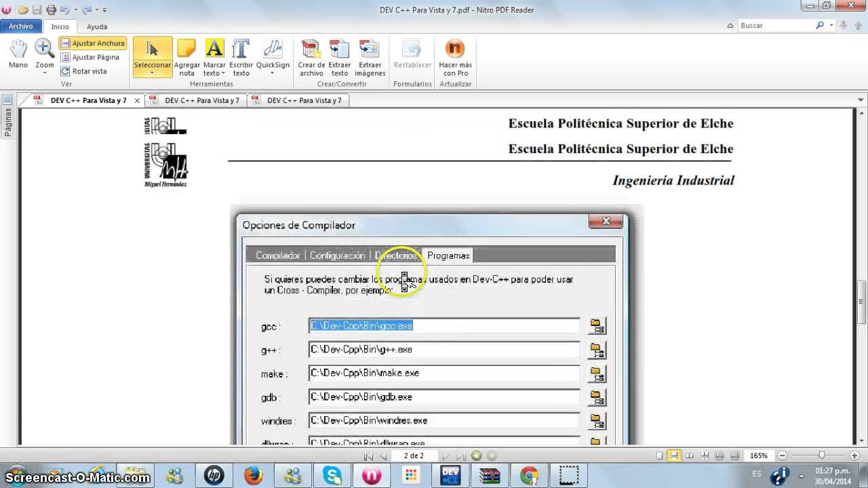Expand the Zoom dropdown arrow
This screenshot has width=868, height=488.
[x=45, y=73]
